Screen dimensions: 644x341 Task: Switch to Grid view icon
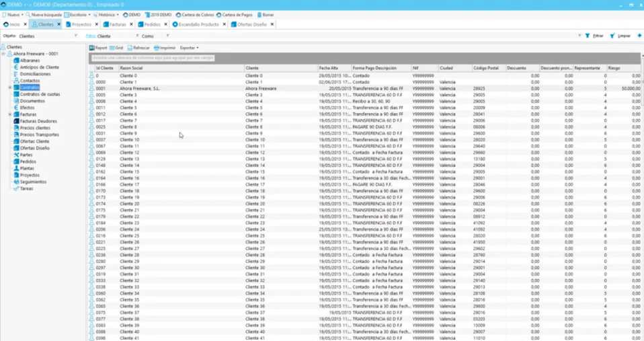click(112, 48)
